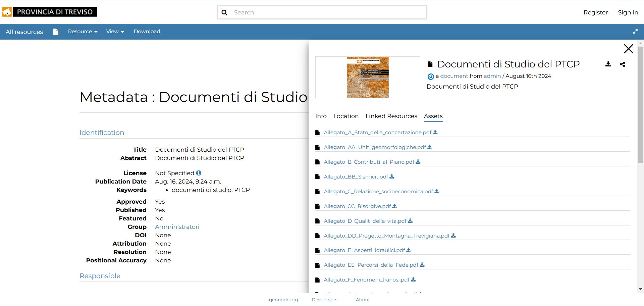Close the detail panel with X
Screen dimensions: 644x306
coord(628,49)
